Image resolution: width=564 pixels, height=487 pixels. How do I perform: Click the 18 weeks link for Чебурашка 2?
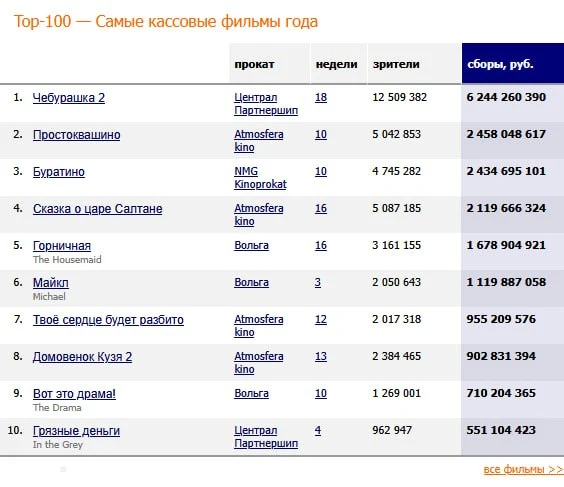(321, 97)
